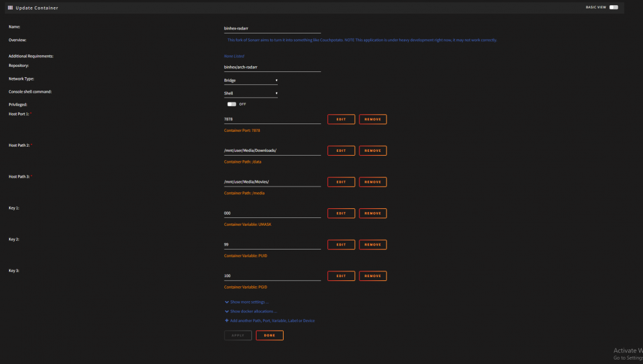Open the Network Type Bridge dropdown
Viewport: 643px width, 364px height.
point(251,80)
